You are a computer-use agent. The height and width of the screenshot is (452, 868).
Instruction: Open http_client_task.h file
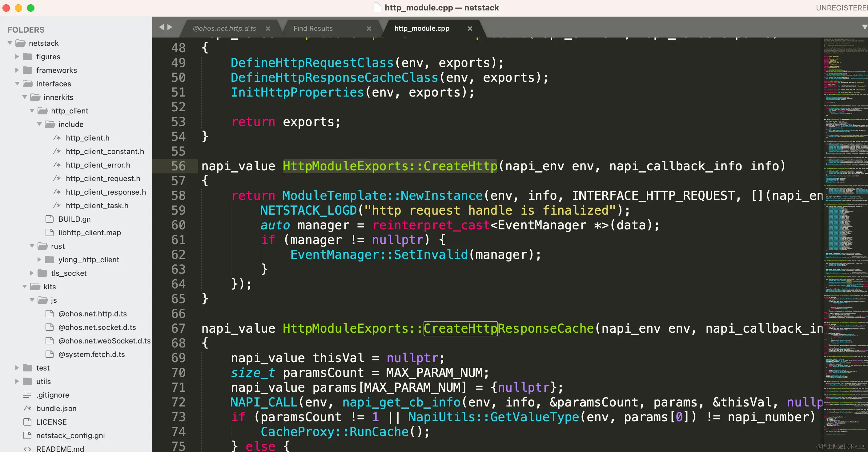coord(97,205)
